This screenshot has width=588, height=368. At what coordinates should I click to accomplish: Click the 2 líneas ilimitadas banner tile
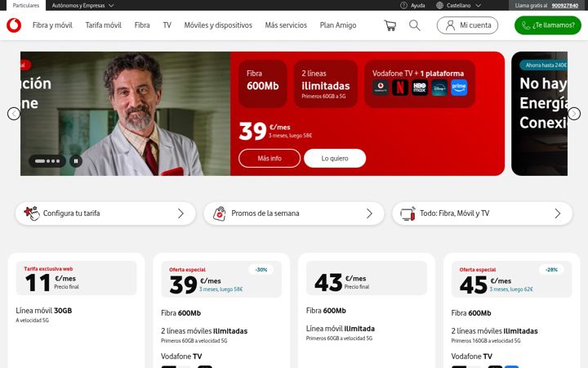point(326,83)
